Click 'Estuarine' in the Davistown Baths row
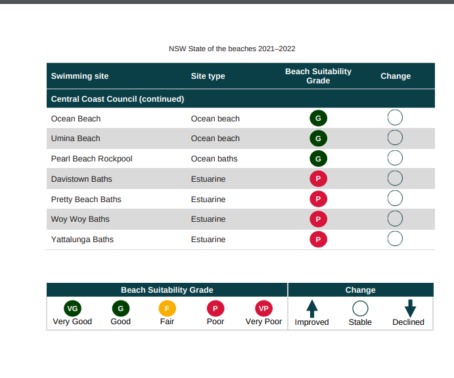454x378 pixels. pyautogui.click(x=208, y=179)
